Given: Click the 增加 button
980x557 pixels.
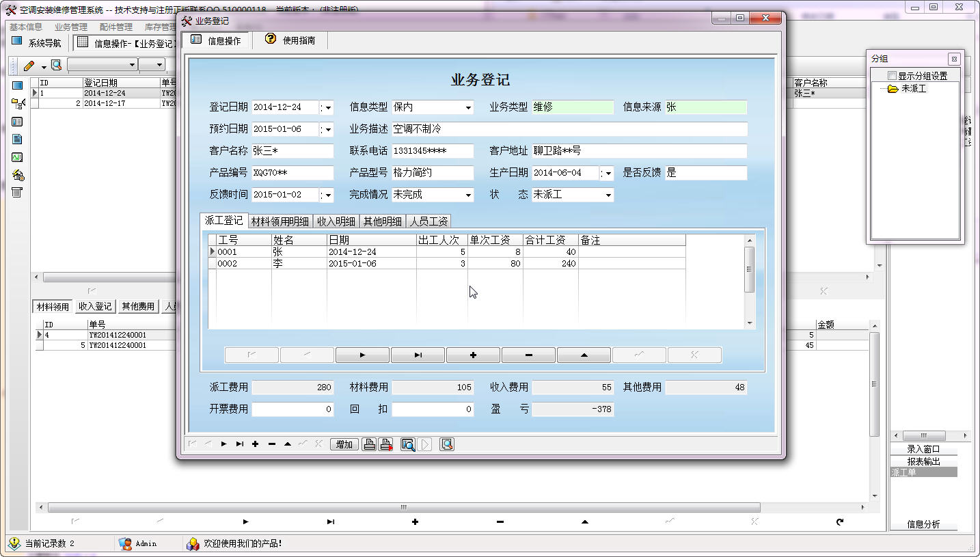Looking at the screenshot, I should point(345,444).
